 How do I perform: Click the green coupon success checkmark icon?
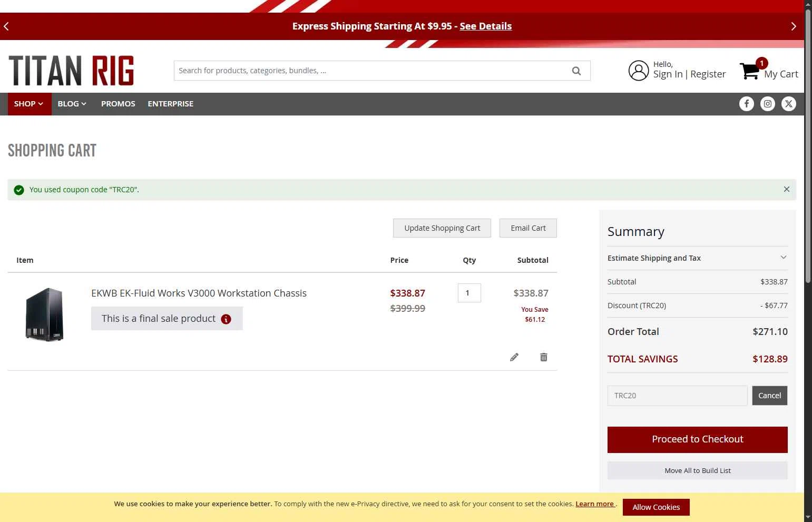point(19,190)
